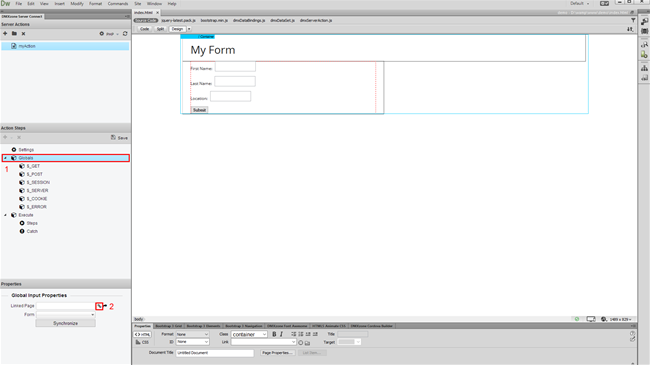Click the Synchronize button
Viewport: 650px width, 365px height.
coord(65,323)
